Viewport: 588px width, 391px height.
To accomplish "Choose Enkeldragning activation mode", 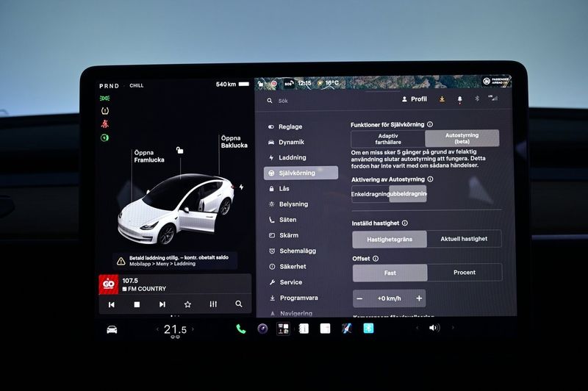I will pyautogui.click(x=370, y=194).
